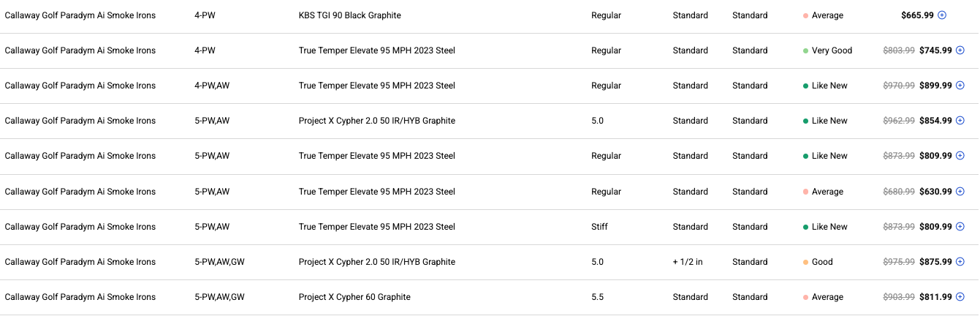Click the product name in the Cypher 60 Graphite row
The height and width of the screenshot is (327, 980).
tap(80, 297)
